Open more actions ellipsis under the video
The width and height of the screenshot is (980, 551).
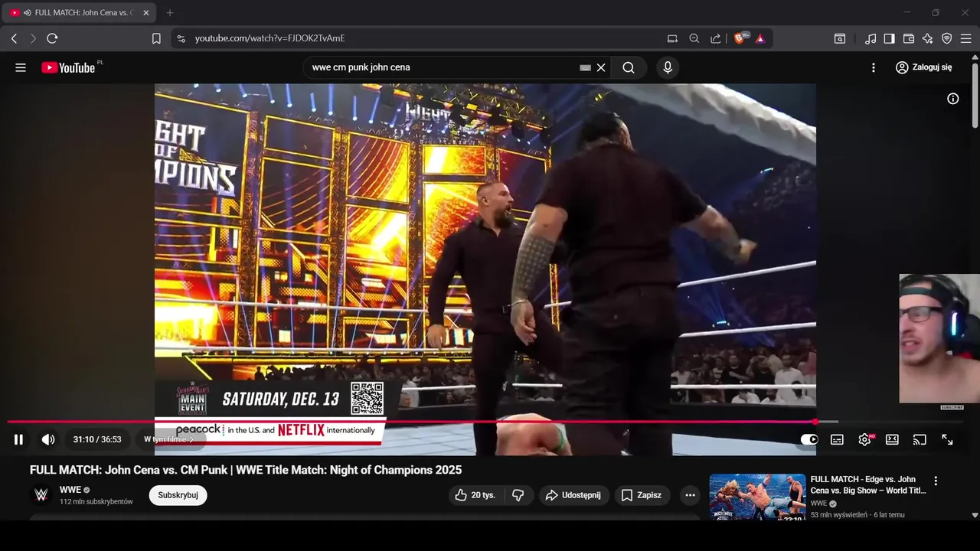(x=690, y=495)
